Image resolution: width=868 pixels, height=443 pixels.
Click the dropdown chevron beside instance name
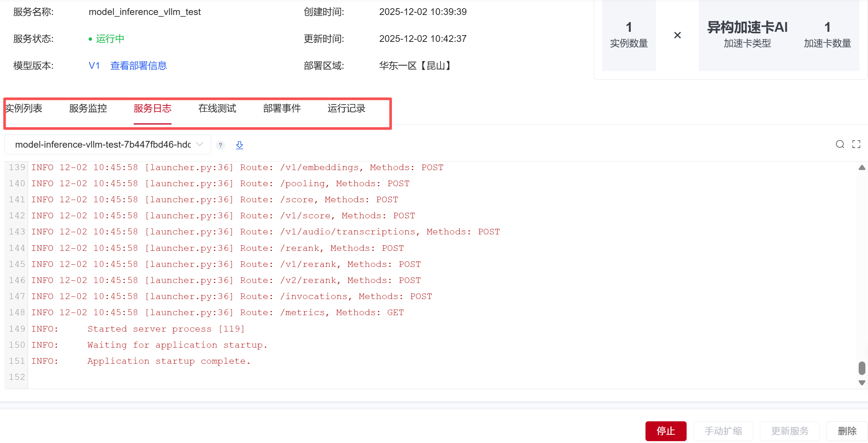tap(200, 144)
